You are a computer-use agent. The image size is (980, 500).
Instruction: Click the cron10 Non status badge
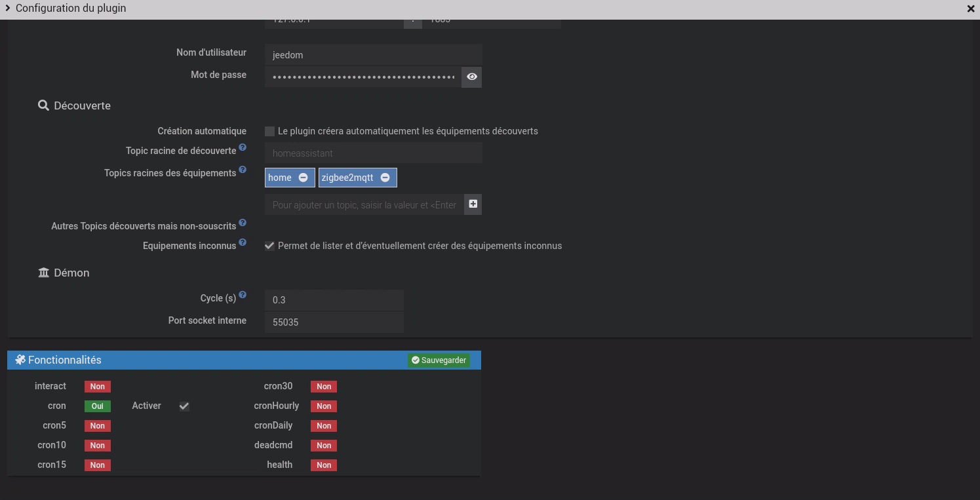click(98, 446)
